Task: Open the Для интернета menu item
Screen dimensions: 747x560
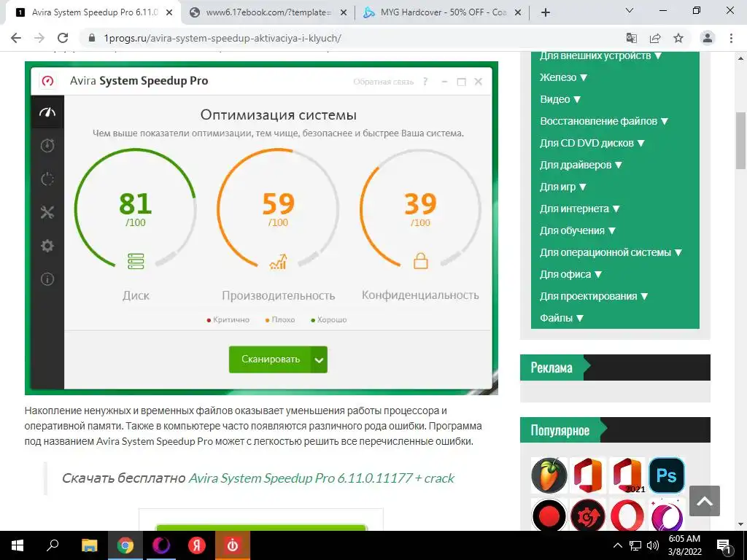Action: (579, 209)
